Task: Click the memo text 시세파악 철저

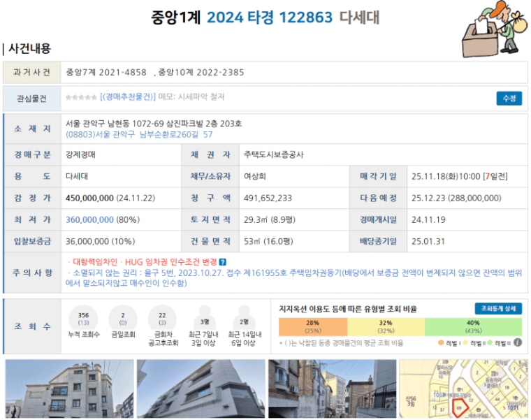Action: [x=201, y=97]
